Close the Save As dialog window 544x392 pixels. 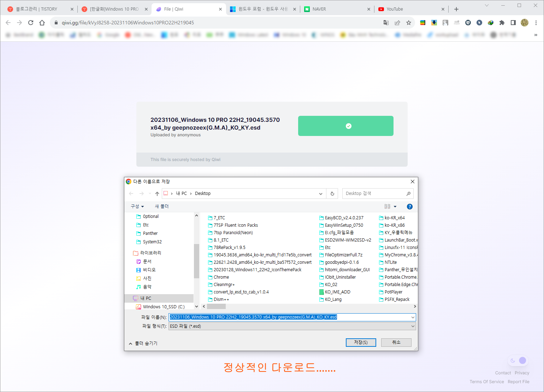(413, 182)
